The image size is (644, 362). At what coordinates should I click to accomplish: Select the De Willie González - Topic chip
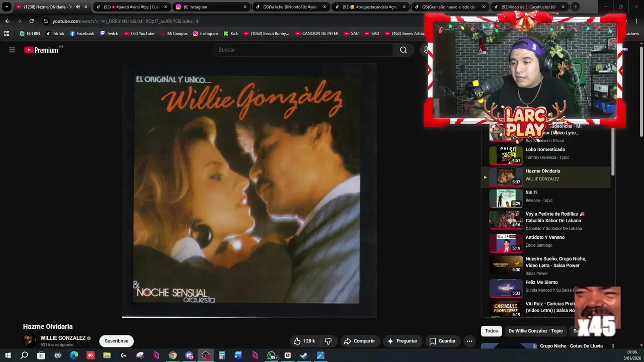[x=535, y=331]
